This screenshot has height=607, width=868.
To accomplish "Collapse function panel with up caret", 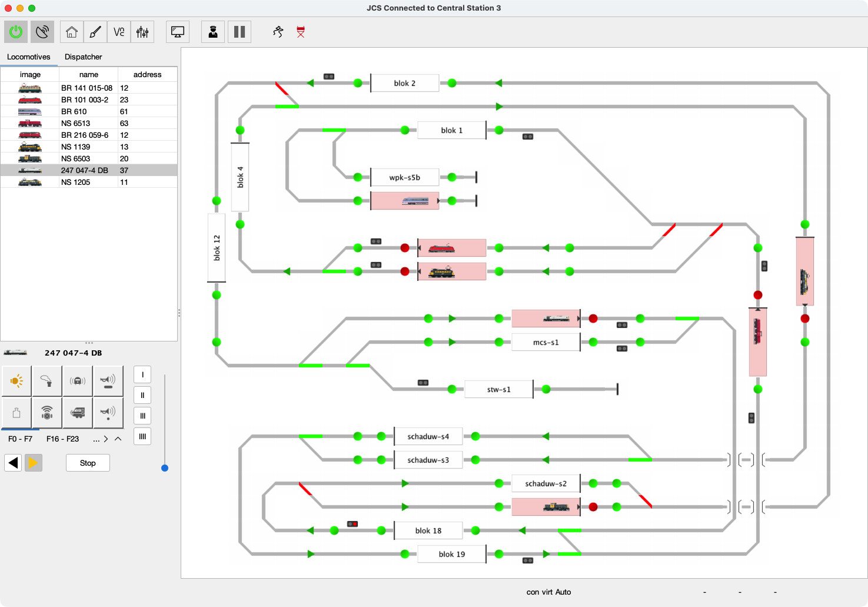I will click(x=118, y=439).
